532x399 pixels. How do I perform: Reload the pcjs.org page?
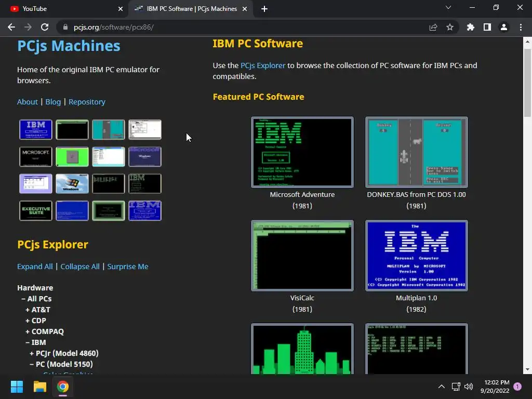pyautogui.click(x=45, y=27)
